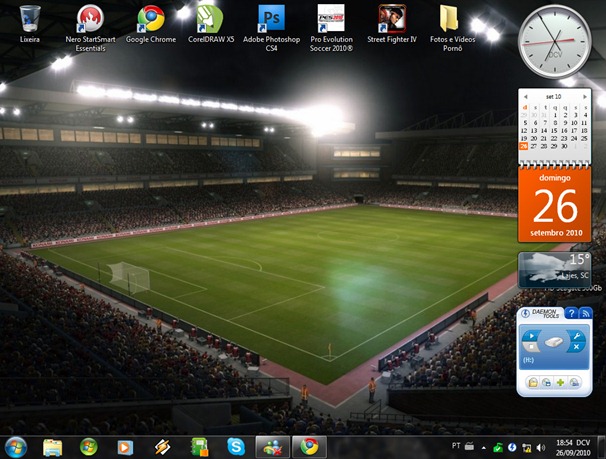Open the green notebook taskbar app

tap(199, 447)
